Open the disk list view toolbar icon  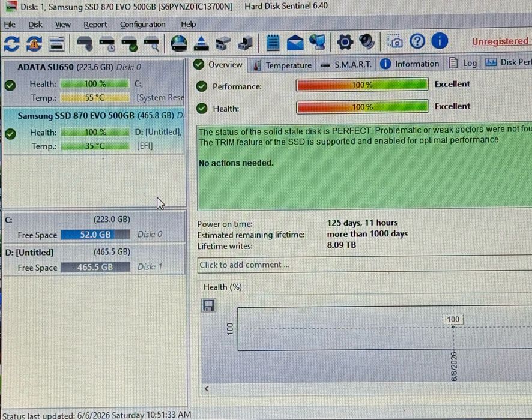click(56, 44)
